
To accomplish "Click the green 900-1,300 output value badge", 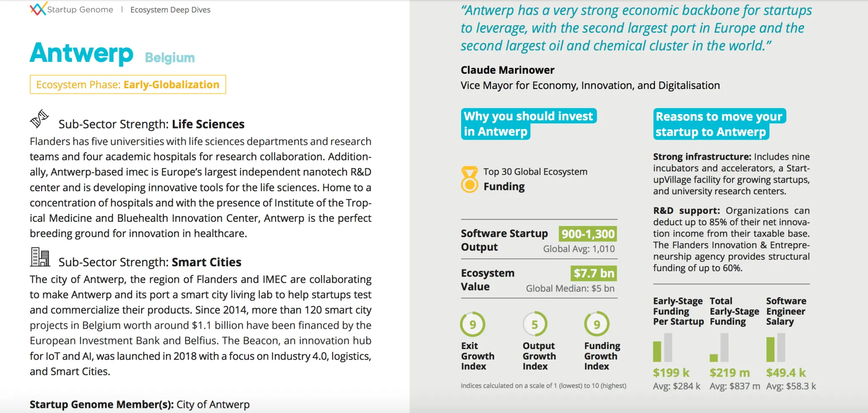I will (587, 234).
